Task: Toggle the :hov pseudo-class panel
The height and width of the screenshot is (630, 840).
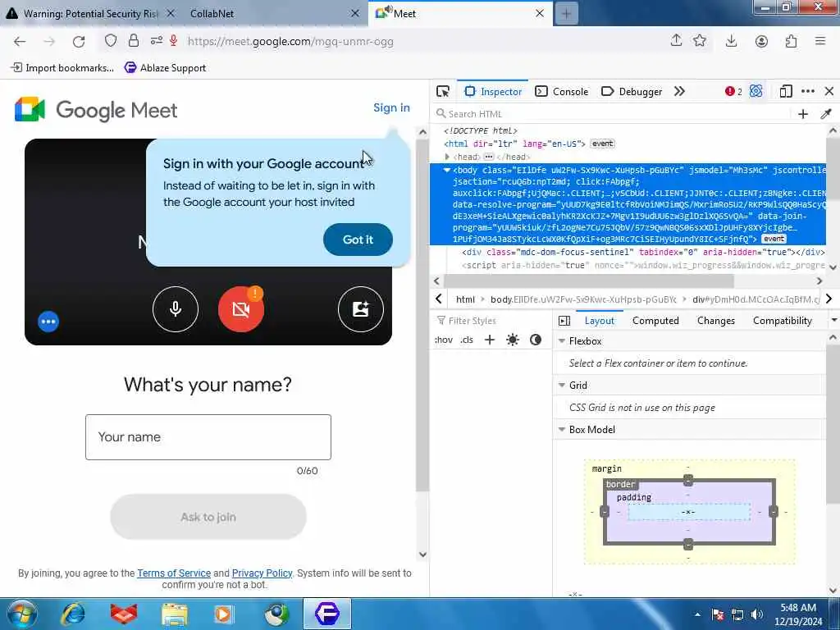Action: (444, 340)
